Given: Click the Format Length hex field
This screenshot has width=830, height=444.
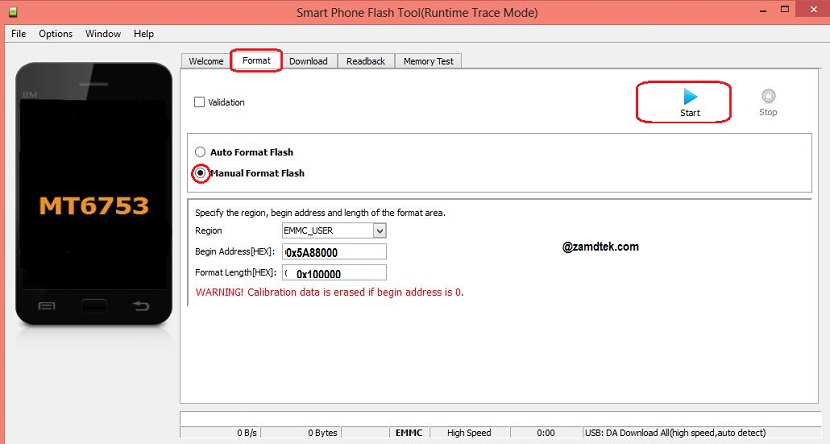Looking at the screenshot, I should [335, 273].
